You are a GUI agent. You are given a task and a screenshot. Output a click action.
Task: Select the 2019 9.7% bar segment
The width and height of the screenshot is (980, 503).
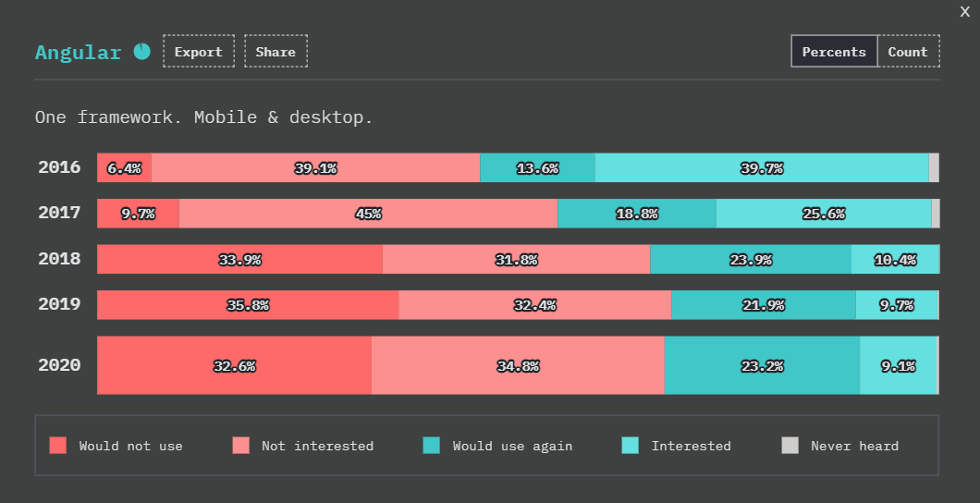[897, 305]
